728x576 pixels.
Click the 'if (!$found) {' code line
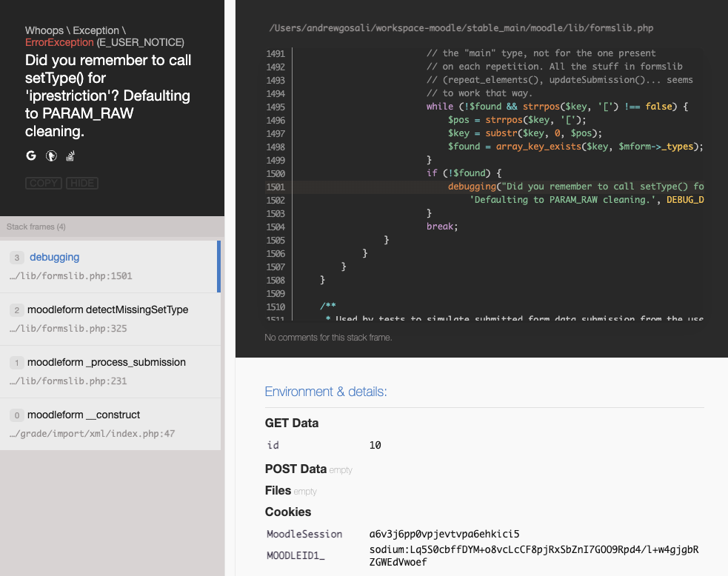pyautogui.click(x=464, y=173)
